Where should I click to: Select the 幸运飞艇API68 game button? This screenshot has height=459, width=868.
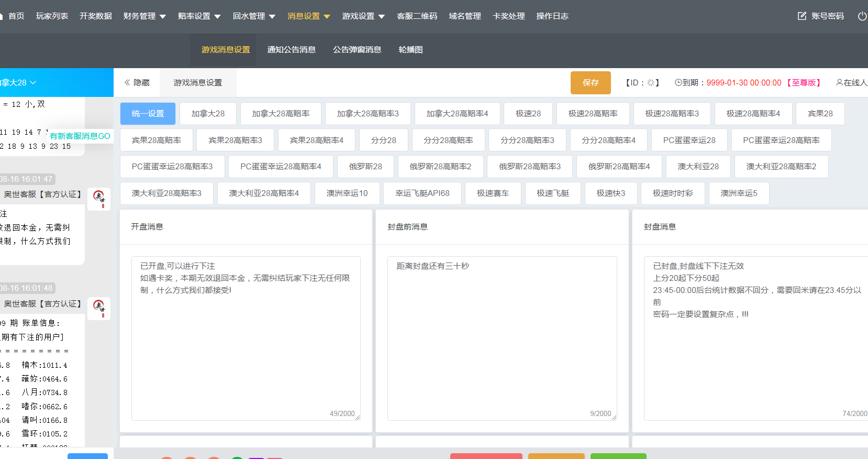422,193
